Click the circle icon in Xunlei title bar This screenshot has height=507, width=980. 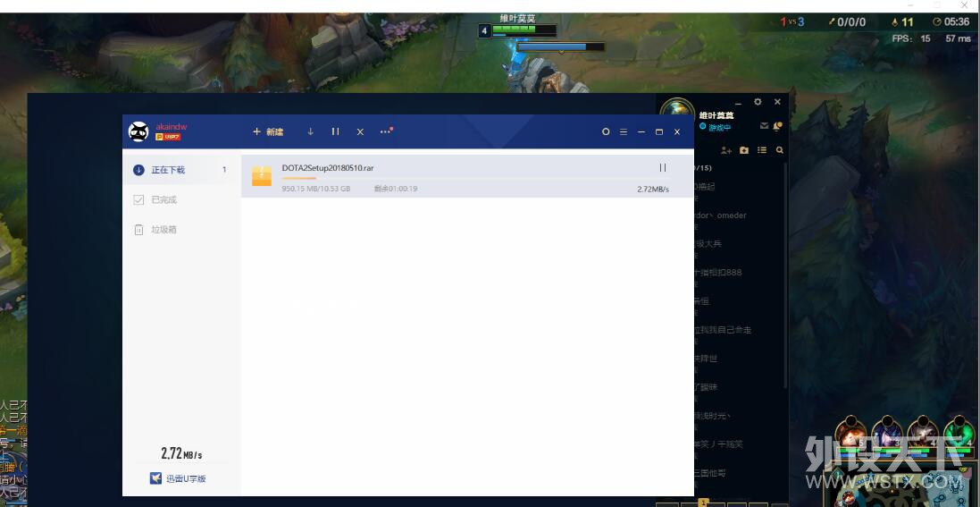(x=605, y=132)
